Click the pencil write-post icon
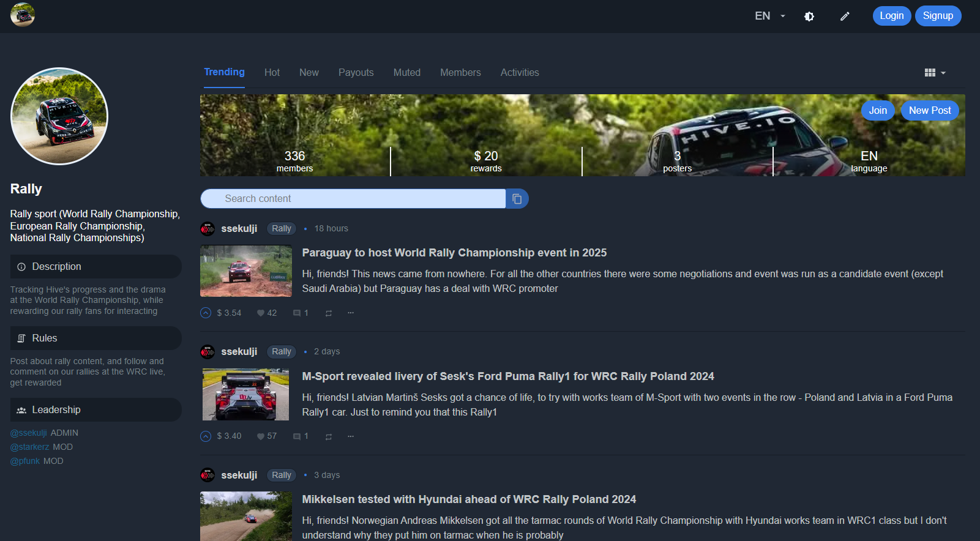Viewport: 980px width, 541px height. click(x=845, y=17)
